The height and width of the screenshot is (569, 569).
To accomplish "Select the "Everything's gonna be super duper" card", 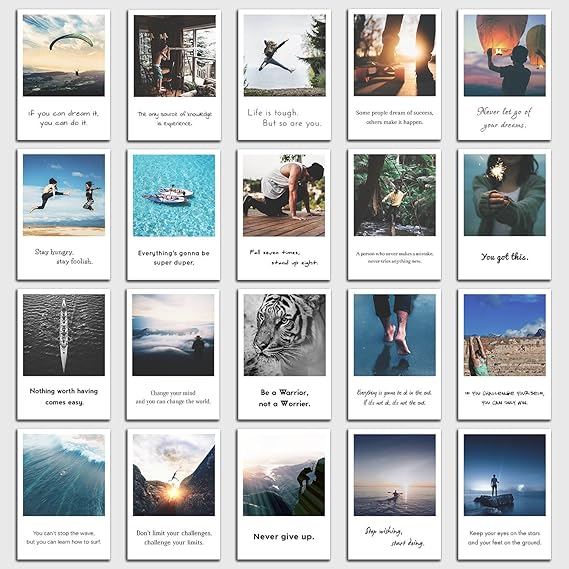I will [x=173, y=214].
